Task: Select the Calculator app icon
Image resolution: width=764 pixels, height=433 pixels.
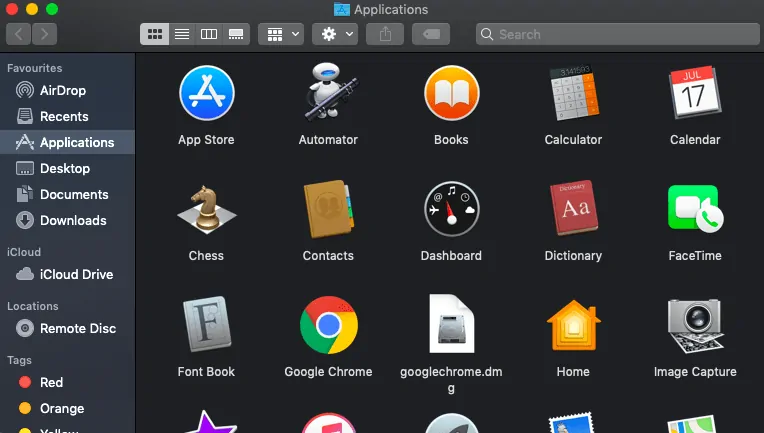Action: [574, 93]
